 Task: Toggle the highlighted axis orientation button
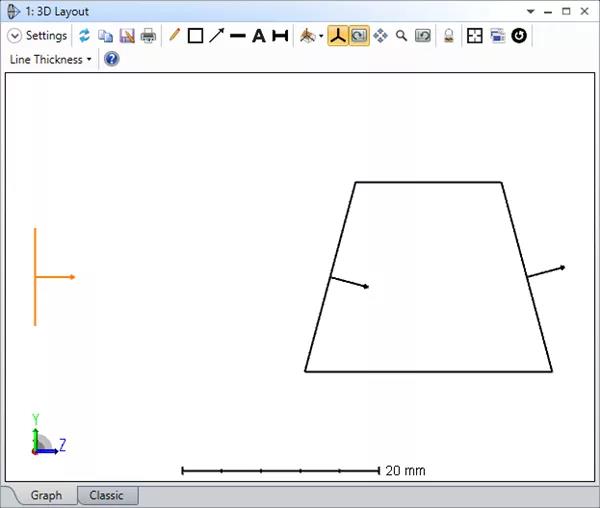click(x=338, y=36)
